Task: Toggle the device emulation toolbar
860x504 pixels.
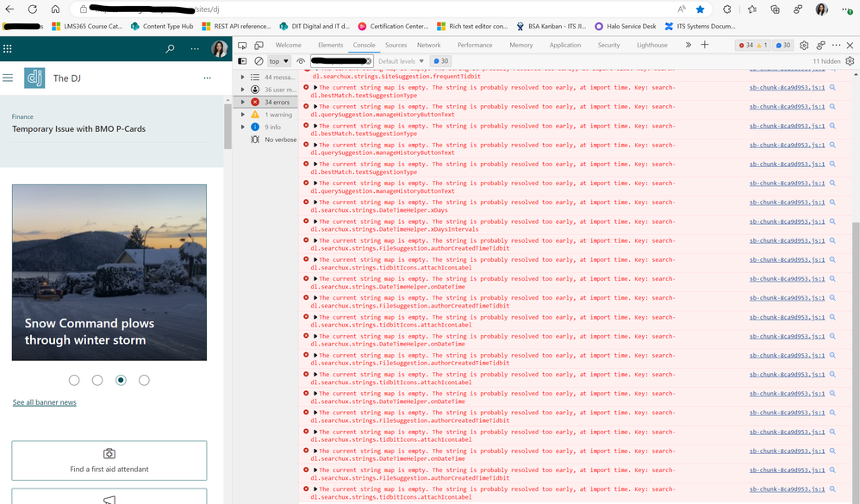Action: coord(259,44)
